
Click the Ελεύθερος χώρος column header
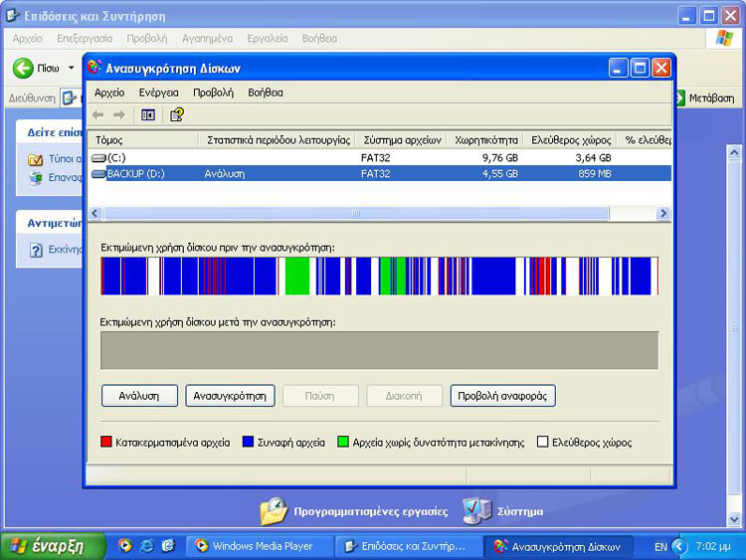[x=571, y=140]
